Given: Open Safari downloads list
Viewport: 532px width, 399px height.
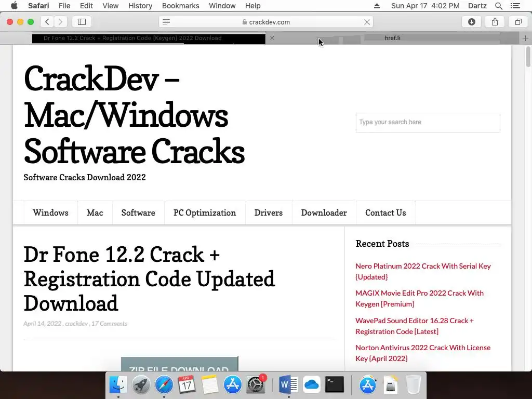Looking at the screenshot, I should (472, 22).
